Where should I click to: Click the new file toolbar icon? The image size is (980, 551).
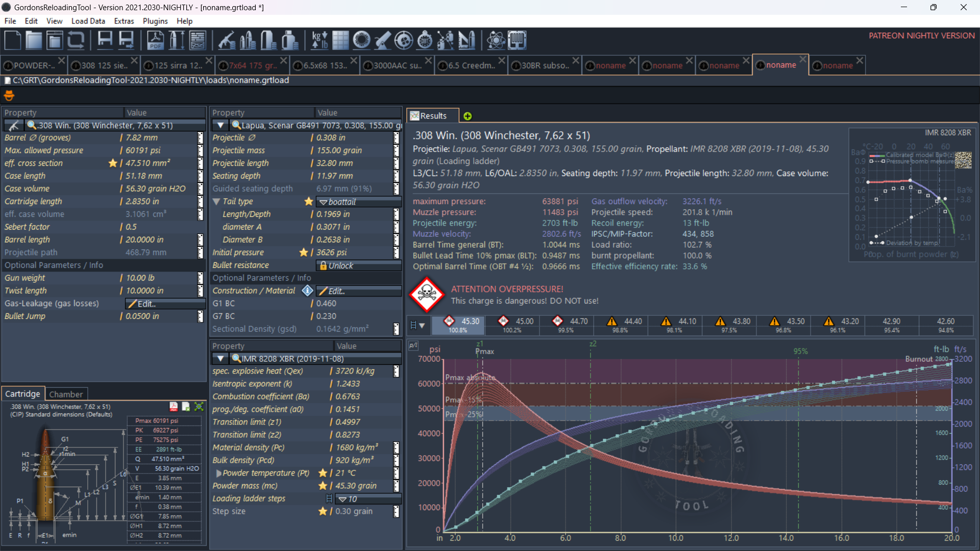click(x=13, y=40)
